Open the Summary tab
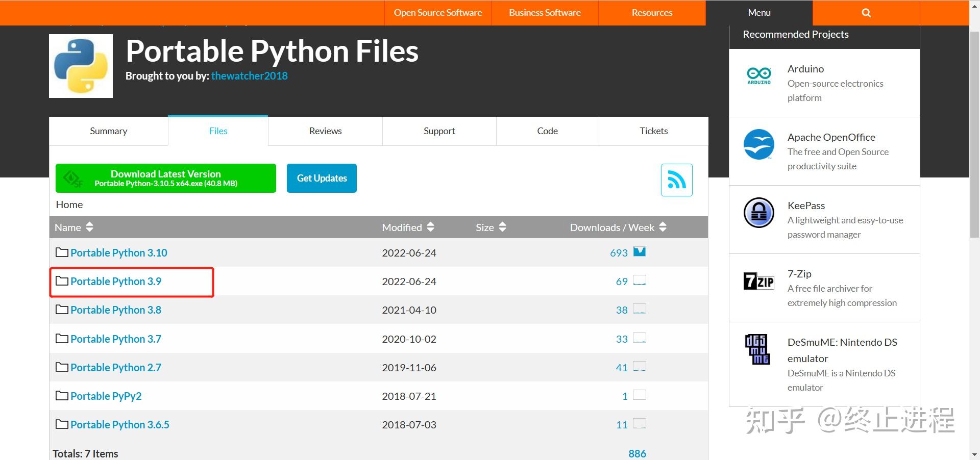This screenshot has width=980, height=460. [x=108, y=131]
